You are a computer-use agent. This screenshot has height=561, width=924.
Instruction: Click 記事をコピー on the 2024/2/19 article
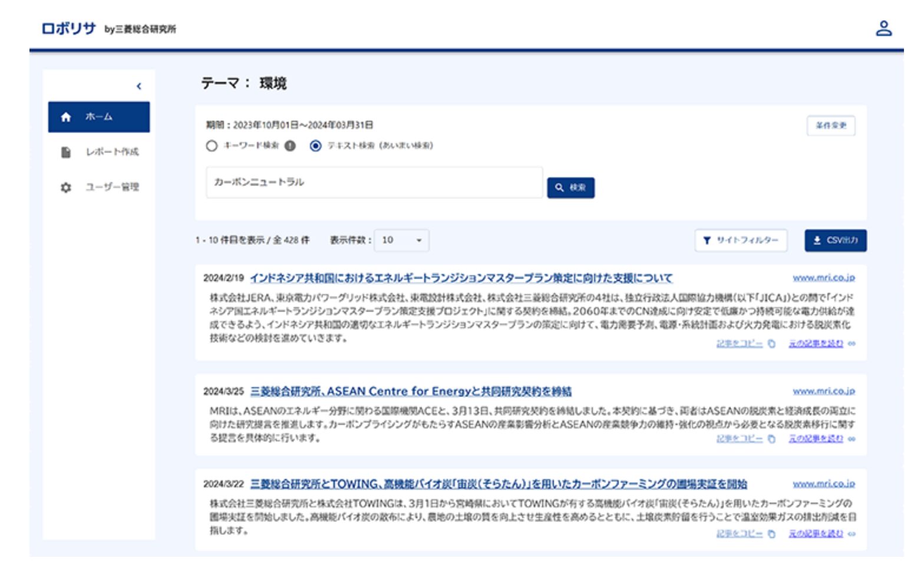tap(740, 344)
